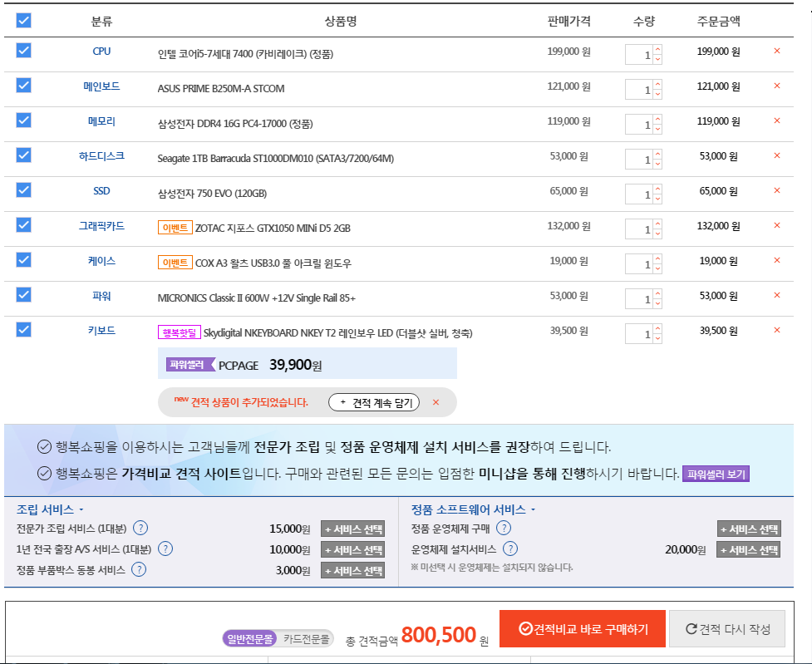This screenshot has height=664, width=812.
Task: Open help for 운영체제 설치서비스
Action: tap(510, 548)
